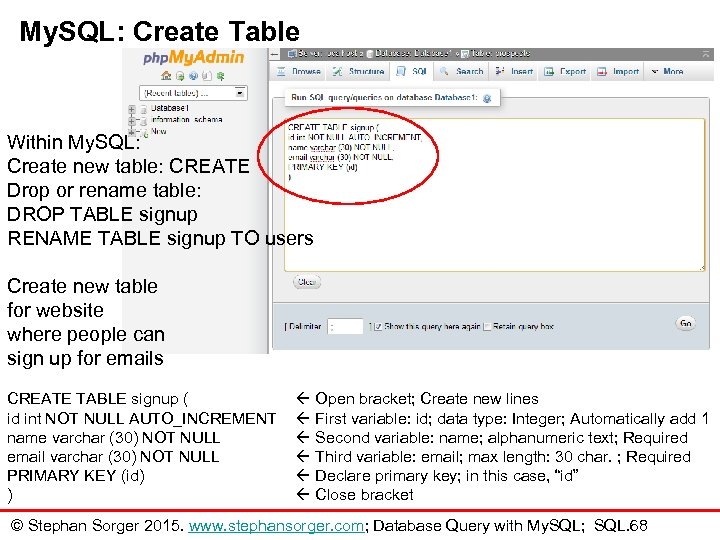This screenshot has height=540, width=720.
Task: Open the Browse tab
Action: 299,72
